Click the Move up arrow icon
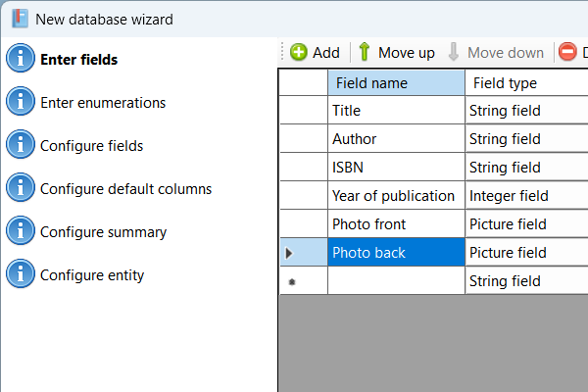 [364, 53]
